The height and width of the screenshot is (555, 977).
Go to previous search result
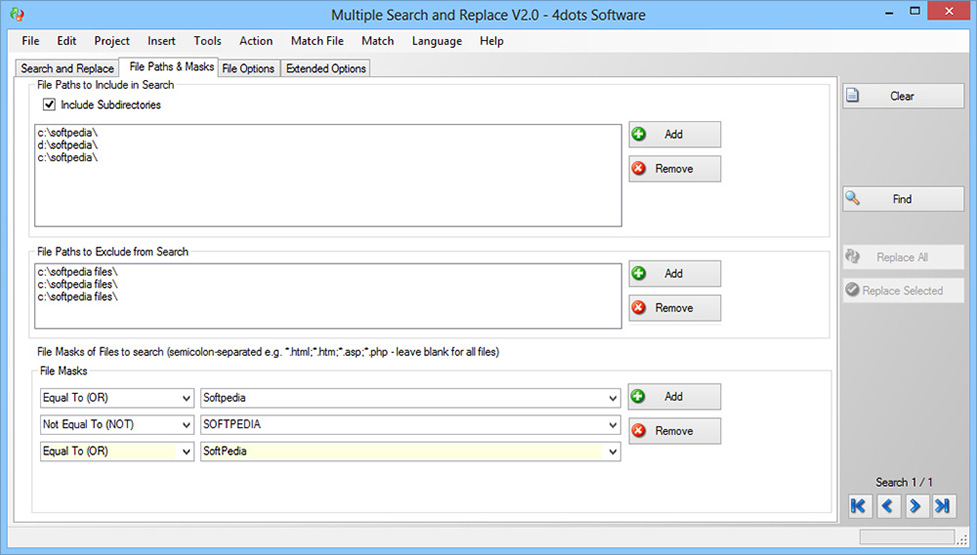(887, 506)
